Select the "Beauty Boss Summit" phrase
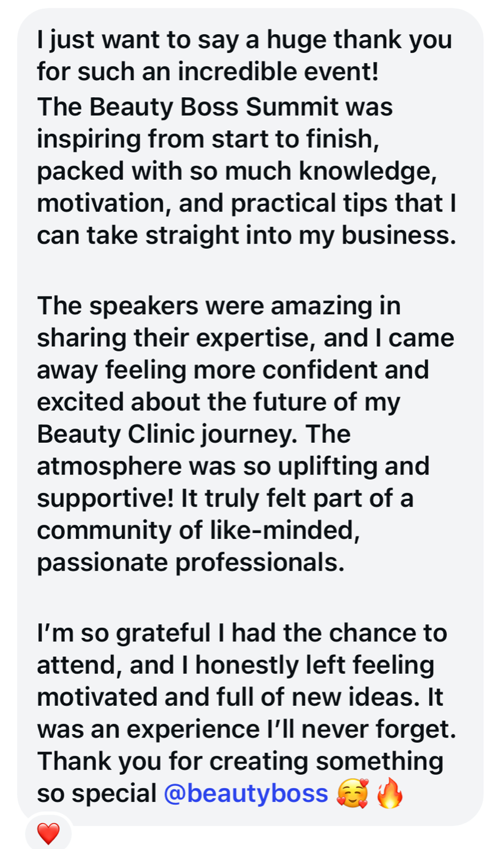Viewport: 504px width, 849px height. click(x=214, y=108)
